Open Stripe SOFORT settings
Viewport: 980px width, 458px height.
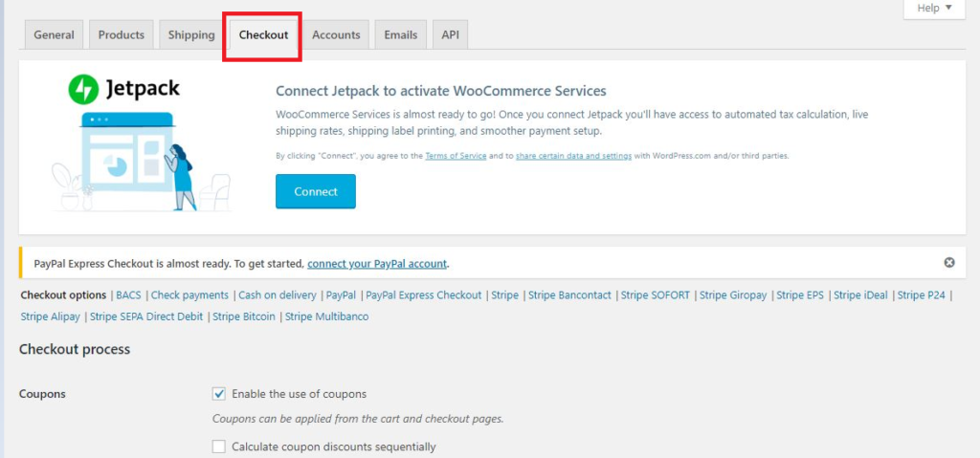[656, 294]
